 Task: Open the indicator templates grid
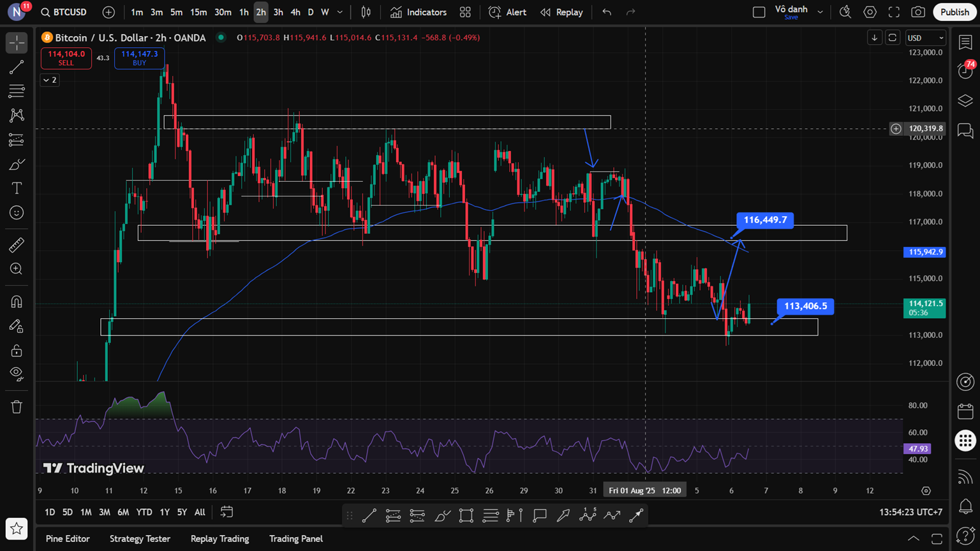tap(465, 12)
